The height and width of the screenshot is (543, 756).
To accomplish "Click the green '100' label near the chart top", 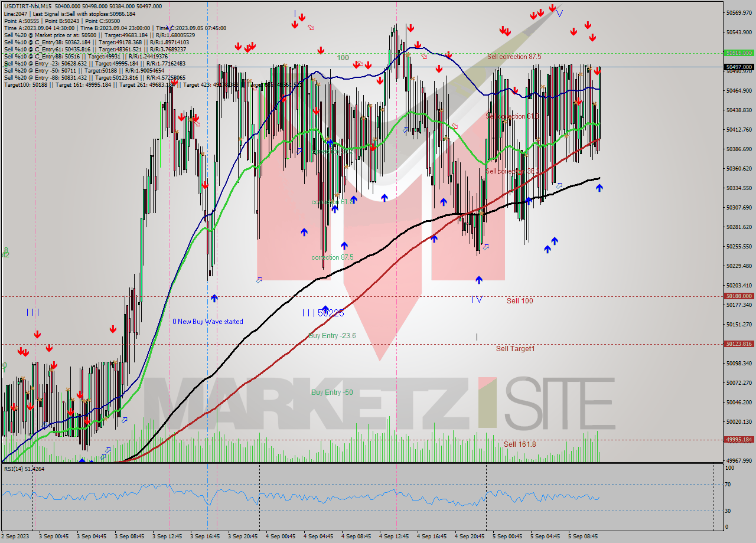I will [x=343, y=58].
